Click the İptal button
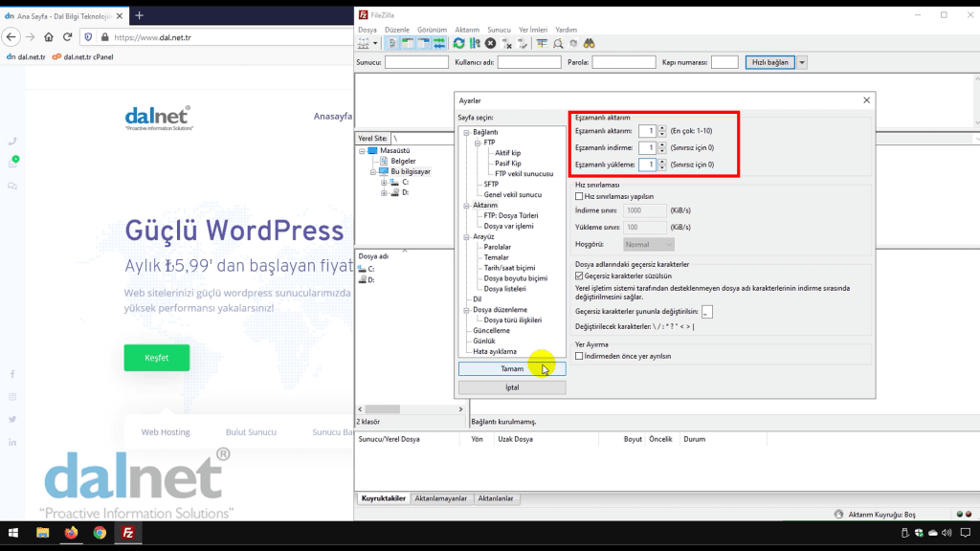Viewport: 980px width, 551px height. pyautogui.click(x=512, y=388)
